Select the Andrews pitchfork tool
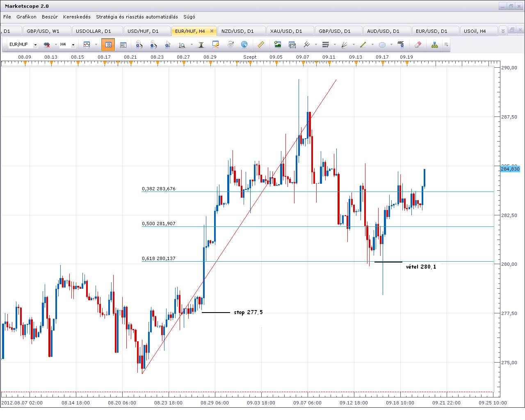 tap(306, 45)
